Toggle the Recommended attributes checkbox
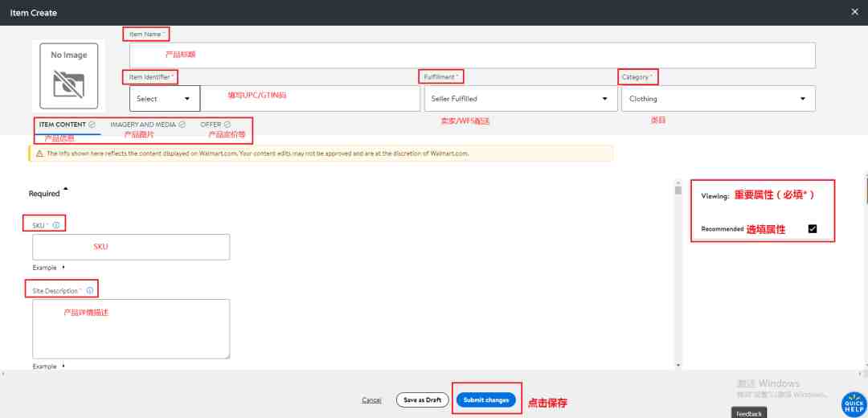This screenshot has width=868, height=418. (x=812, y=228)
